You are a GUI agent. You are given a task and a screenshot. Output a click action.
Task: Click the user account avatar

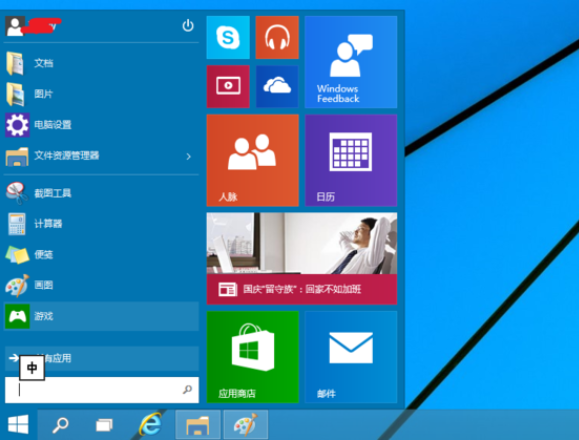coord(15,26)
